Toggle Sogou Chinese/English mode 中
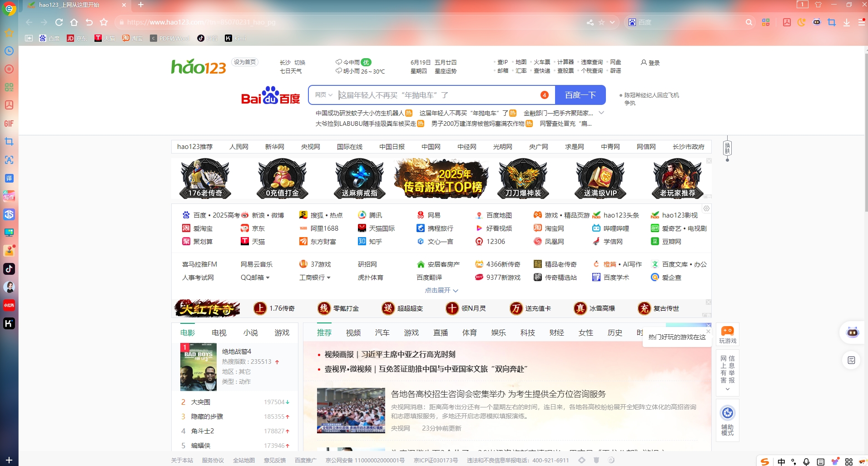Screen dimensions: 868x466 click(x=781, y=461)
